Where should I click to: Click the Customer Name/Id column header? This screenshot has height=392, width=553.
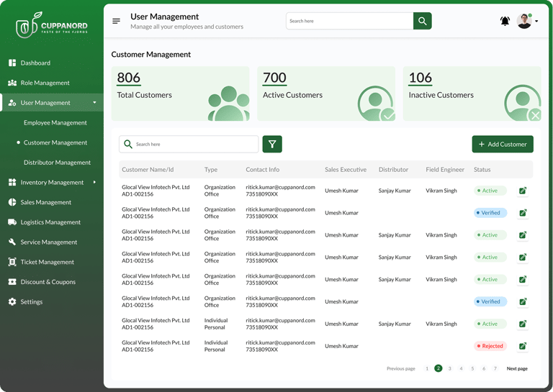(148, 170)
